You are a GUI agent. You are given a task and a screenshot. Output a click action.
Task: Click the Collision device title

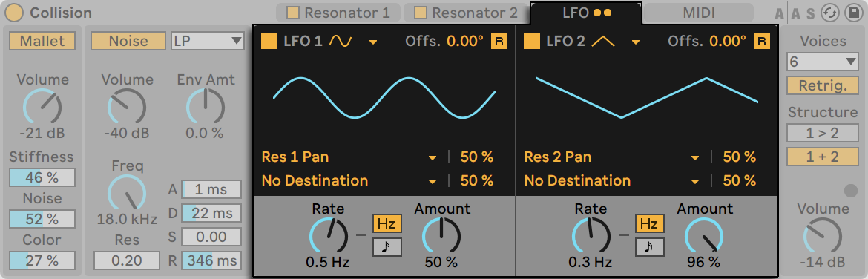[61, 13]
